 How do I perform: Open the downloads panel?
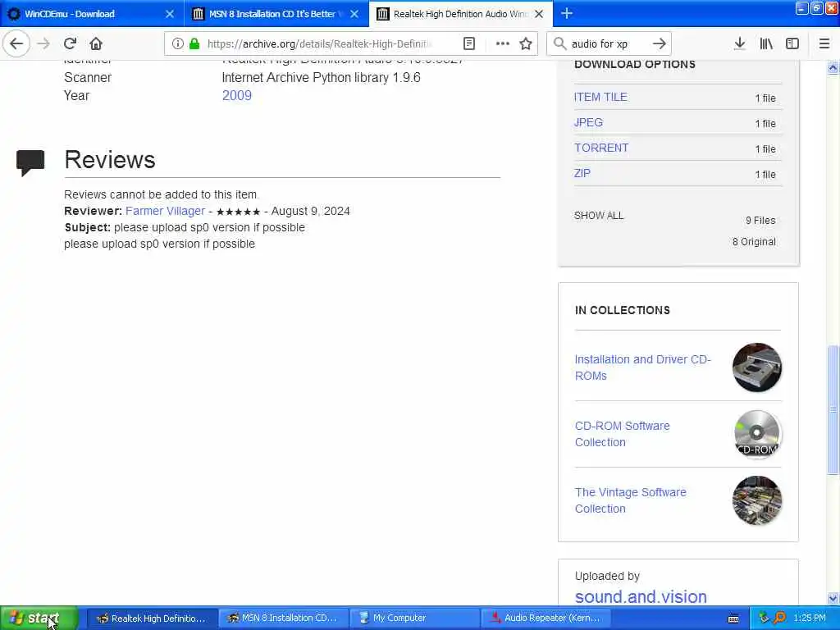click(739, 43)
